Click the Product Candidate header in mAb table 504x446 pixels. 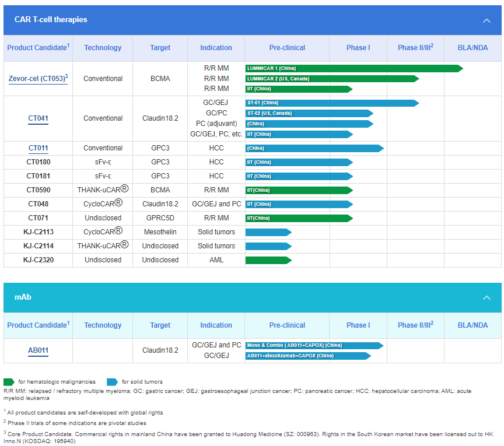38,325
